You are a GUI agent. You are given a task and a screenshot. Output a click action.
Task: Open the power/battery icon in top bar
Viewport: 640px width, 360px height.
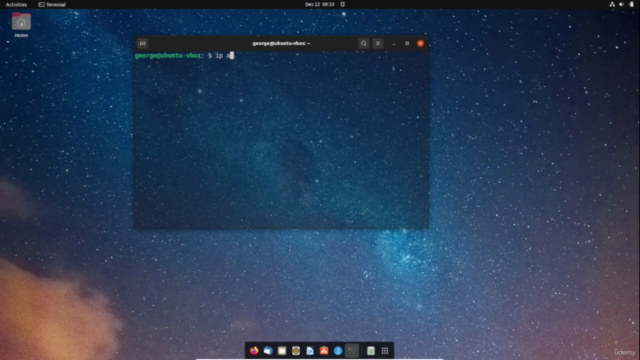pos(631,4)
